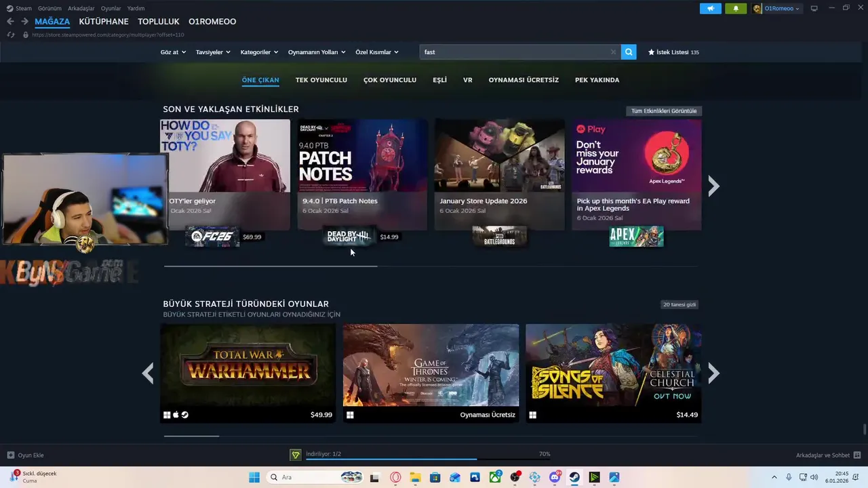
Task: Select the OYNAMASI ÜCRETSİZ tab
Action: pyautogui.click(x=524, y=80)
